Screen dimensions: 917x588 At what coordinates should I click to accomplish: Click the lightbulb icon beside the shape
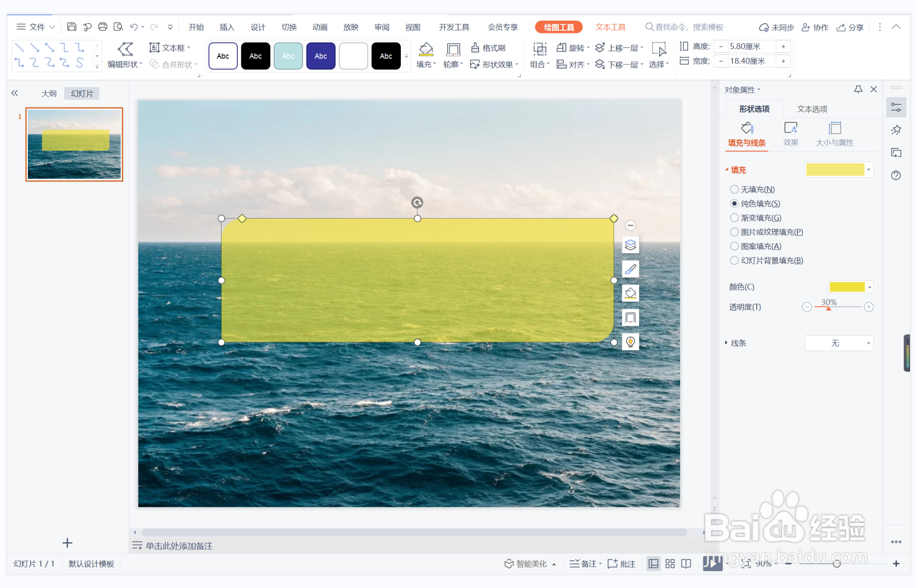tap(630, 342)
